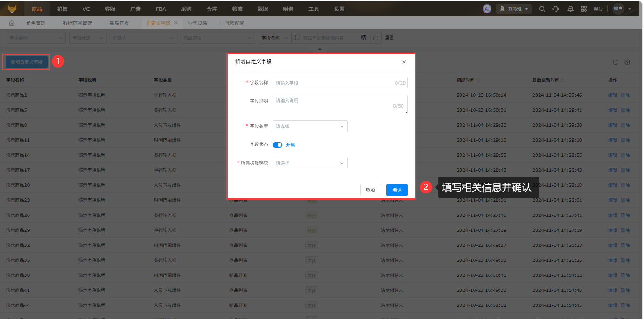Collapse the filter bar arrow

(320, 49)
